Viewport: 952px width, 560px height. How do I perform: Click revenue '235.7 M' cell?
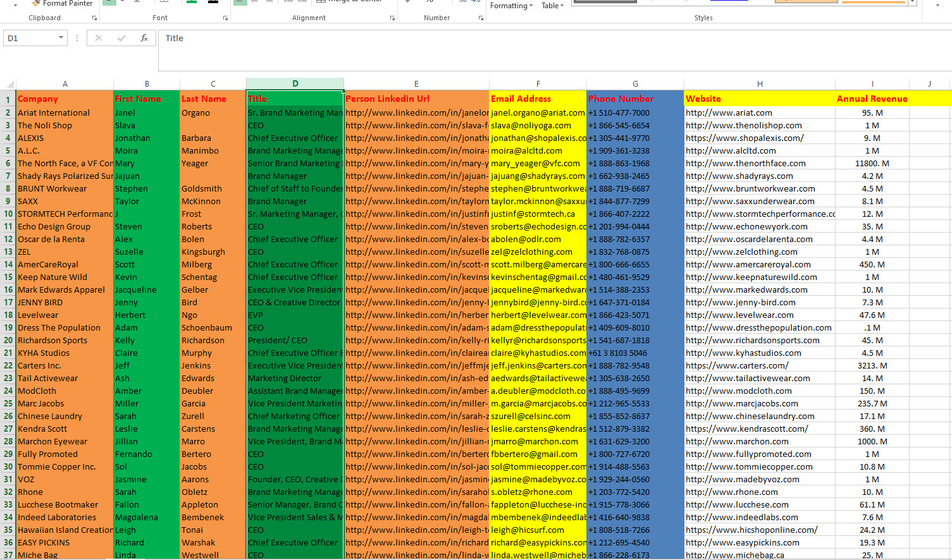coord(872,403)
